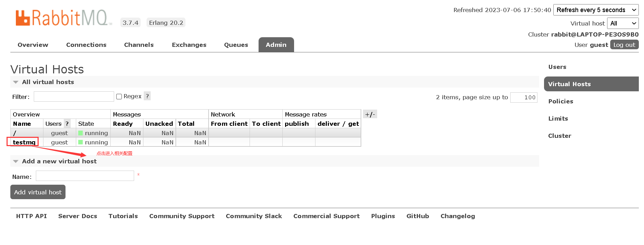
Task: Sort by the Total messages column
Action: coord(186,124)
